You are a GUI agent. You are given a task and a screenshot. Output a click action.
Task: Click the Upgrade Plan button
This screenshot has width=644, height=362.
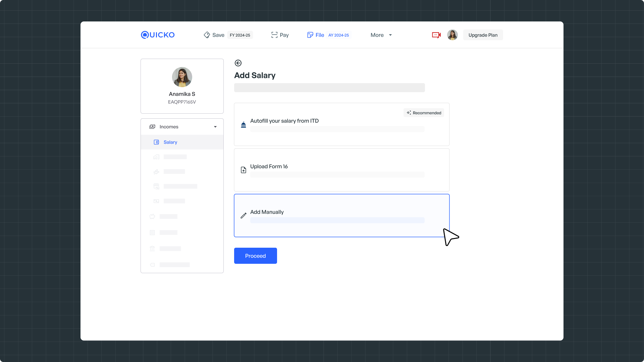pos(483,35)
